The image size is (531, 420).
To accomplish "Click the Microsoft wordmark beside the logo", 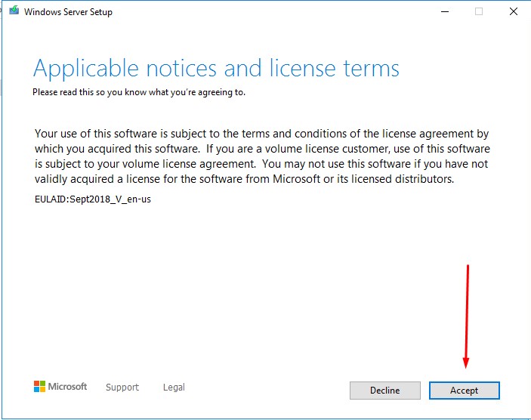I will 68,387.
